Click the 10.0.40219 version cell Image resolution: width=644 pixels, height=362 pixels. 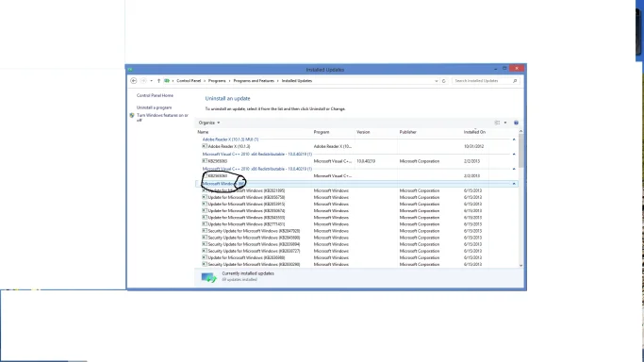coord(366,161)
